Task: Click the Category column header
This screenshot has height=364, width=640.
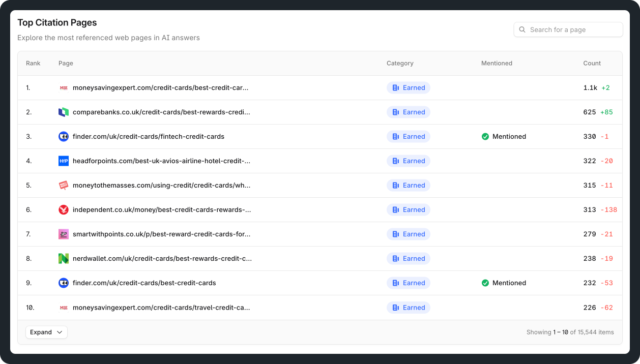Action: click(400, 64)
